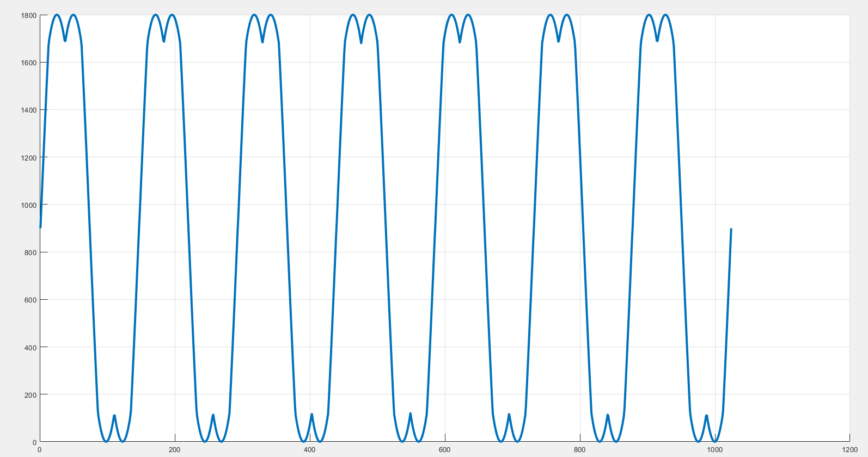Click the 1000 tick label on the vertical axis
Screen dimensions: 868x457
tap(29, 205)
